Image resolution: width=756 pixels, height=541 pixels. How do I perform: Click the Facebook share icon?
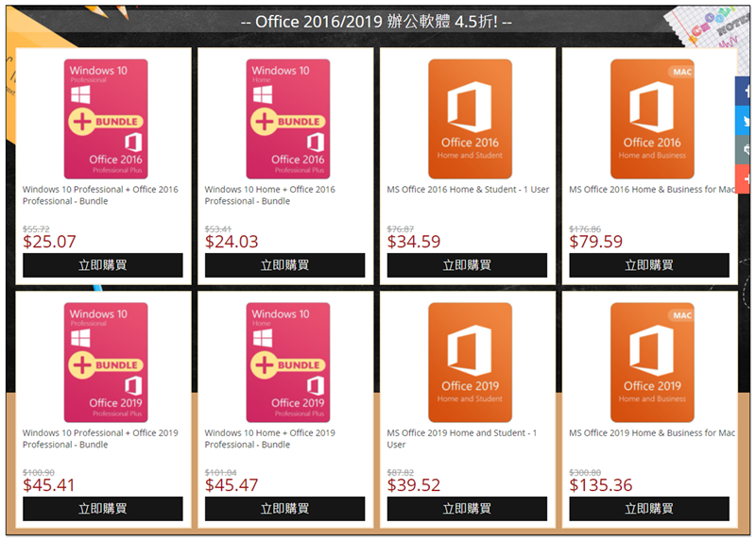pyautogui.click(x=743, y=91)
